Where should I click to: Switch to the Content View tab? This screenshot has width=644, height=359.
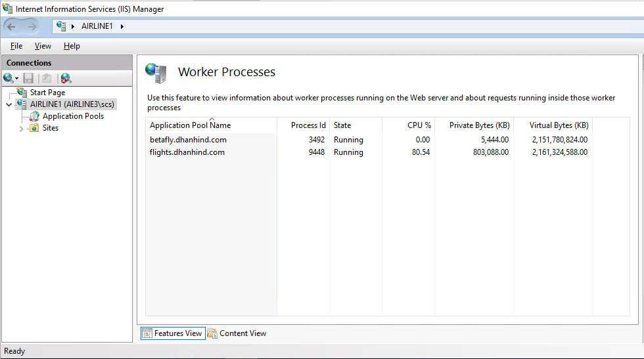(x=237, y=333)
